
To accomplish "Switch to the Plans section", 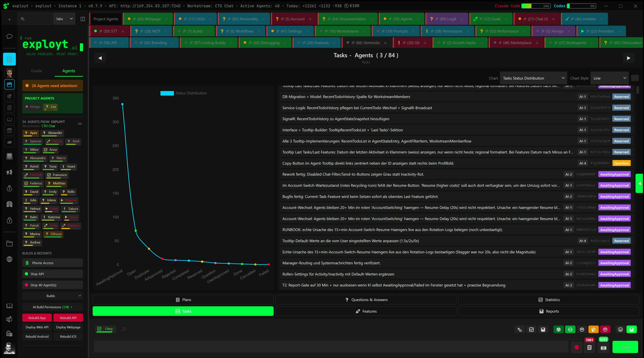I will coord(183,300).
